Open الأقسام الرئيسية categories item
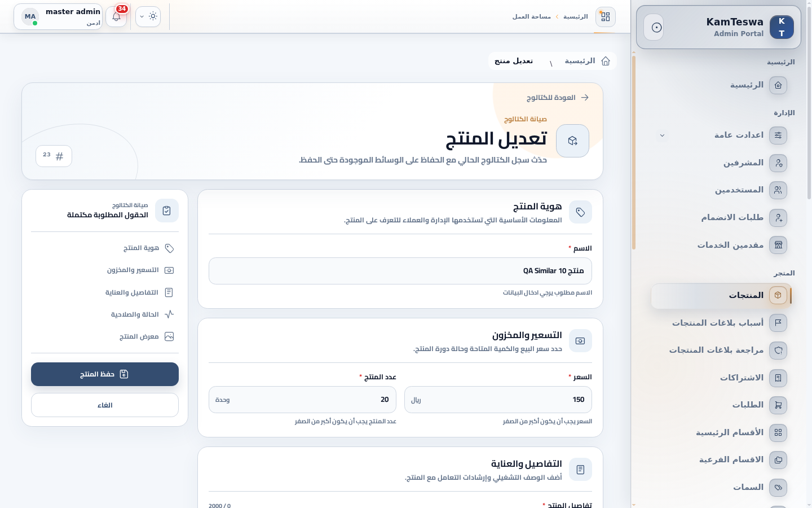Image resolution: width=812 pixels, height=508 pixels. pos(721,432)
